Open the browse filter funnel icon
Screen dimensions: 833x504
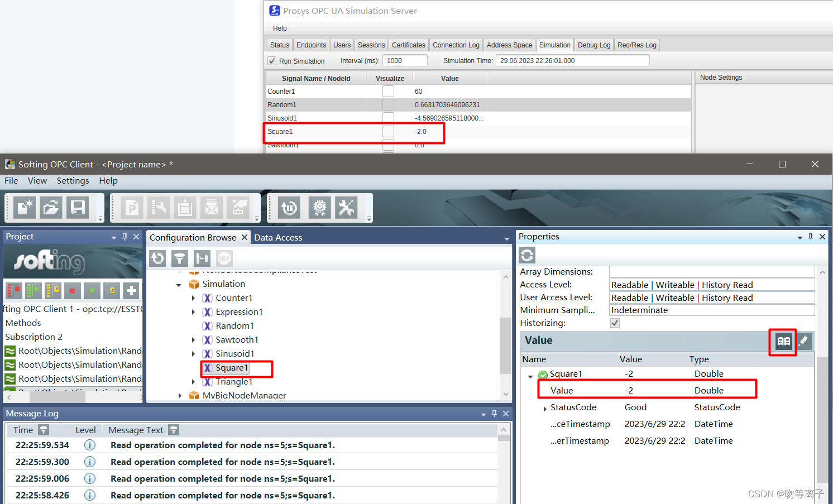(180, 258)
